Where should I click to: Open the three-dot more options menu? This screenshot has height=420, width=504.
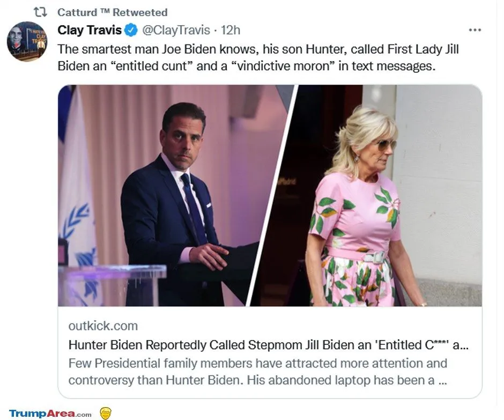(475, 30)
